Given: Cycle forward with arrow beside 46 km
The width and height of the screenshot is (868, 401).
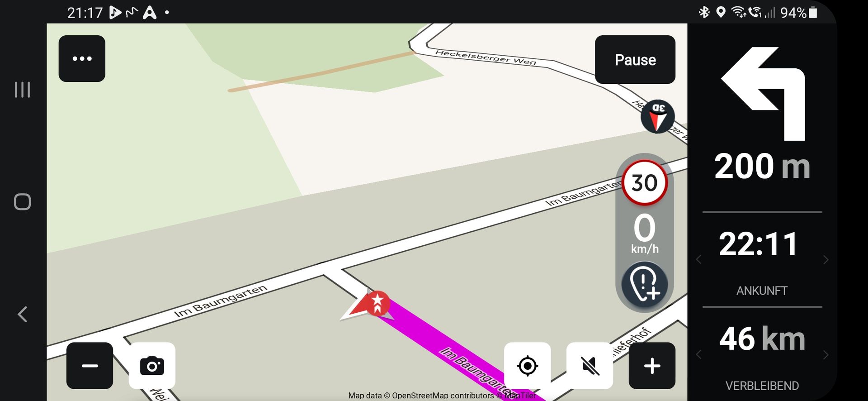Looking at the screenshot, I should click(x=826, y=355).
